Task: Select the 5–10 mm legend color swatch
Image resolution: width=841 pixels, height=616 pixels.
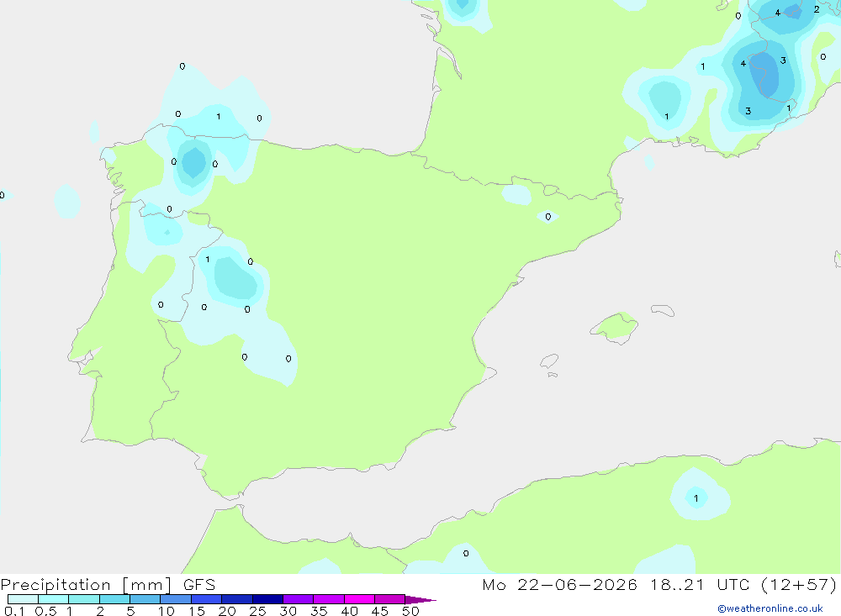Action: 145,599
